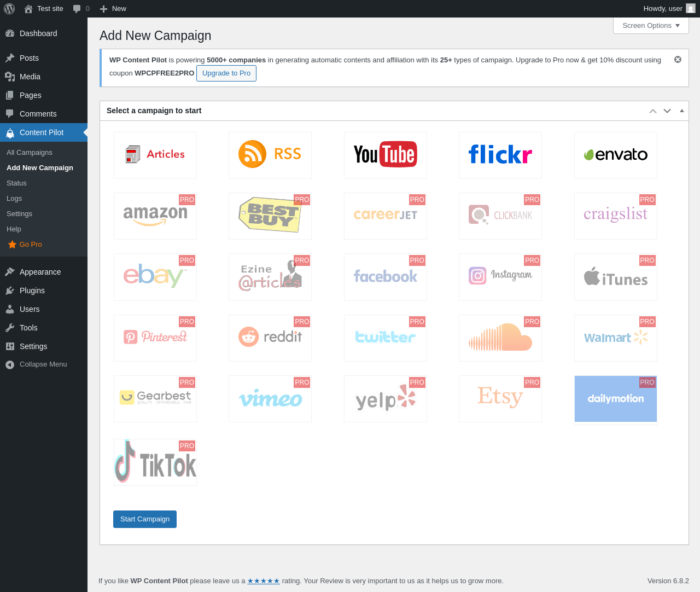Pick the iTunes campaign tile

pos(616,277)
